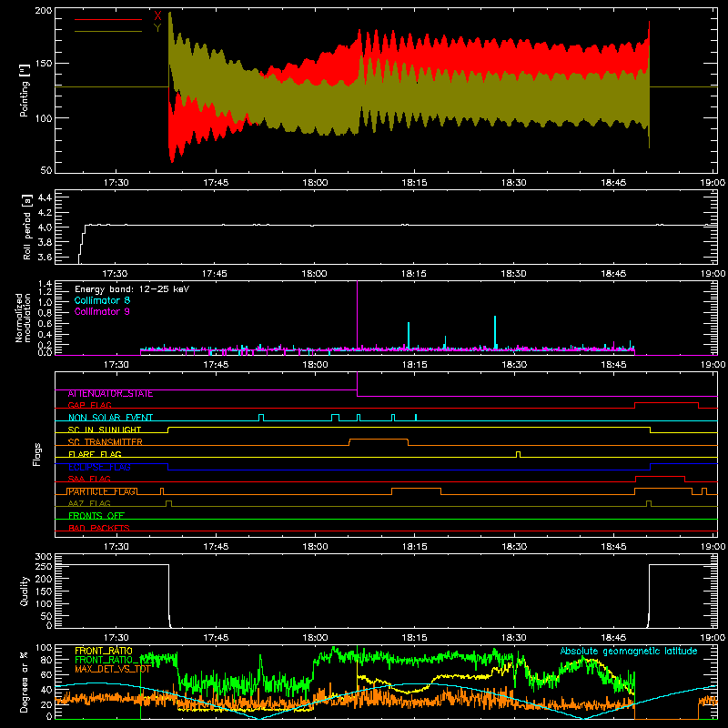Screen dimensions: 728x728
Task: Click the FLARE_FLAG pulse near 18:30
Action: (518, 454)
